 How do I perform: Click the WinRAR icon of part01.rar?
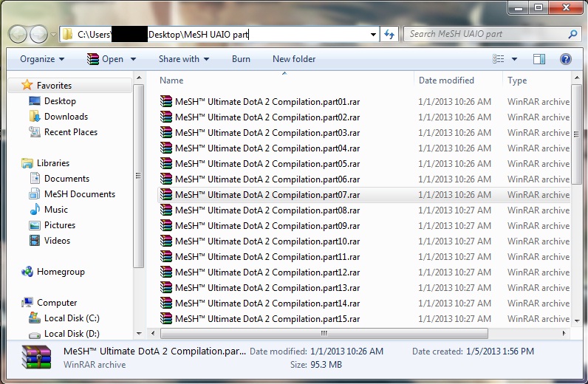pos(166,102)
